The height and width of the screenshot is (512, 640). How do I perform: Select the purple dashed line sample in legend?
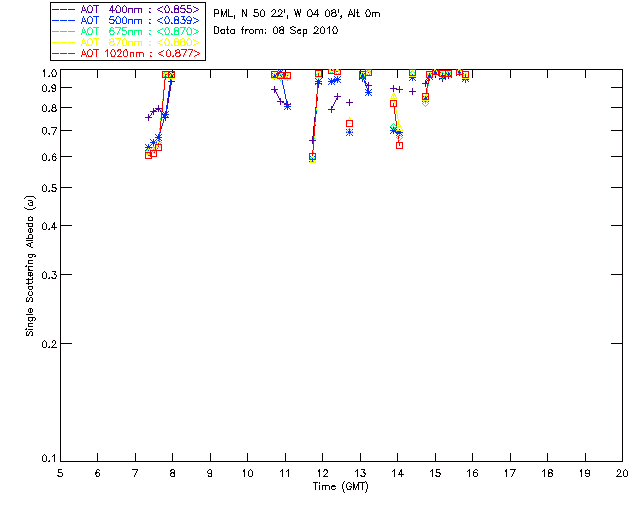(64, 9)
